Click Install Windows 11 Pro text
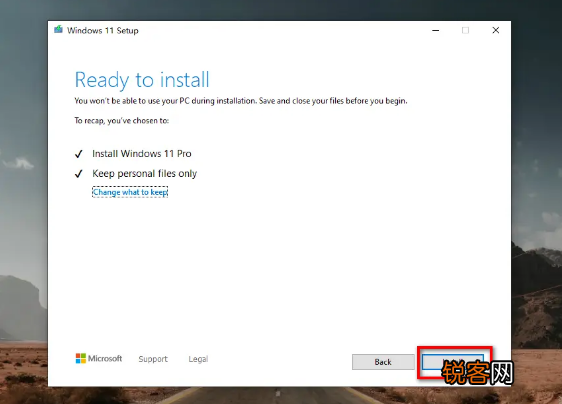Screen dimensions: 562x404 (x=142, y=153)
